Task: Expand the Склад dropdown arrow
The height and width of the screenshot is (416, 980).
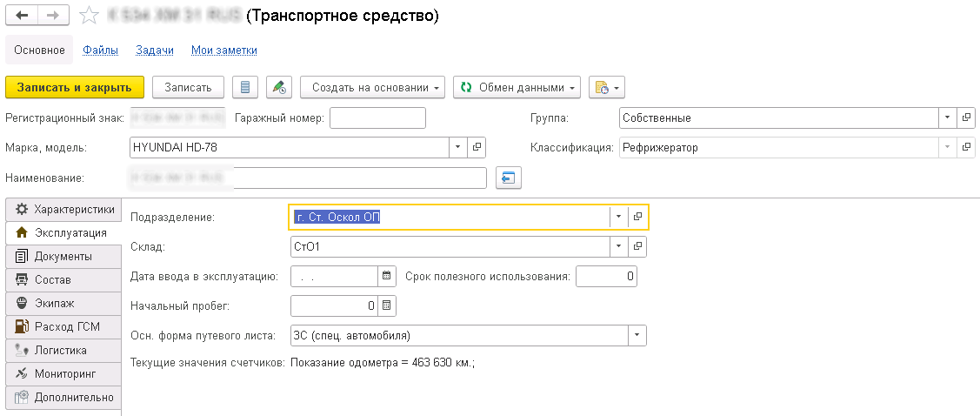Action: 619,246
